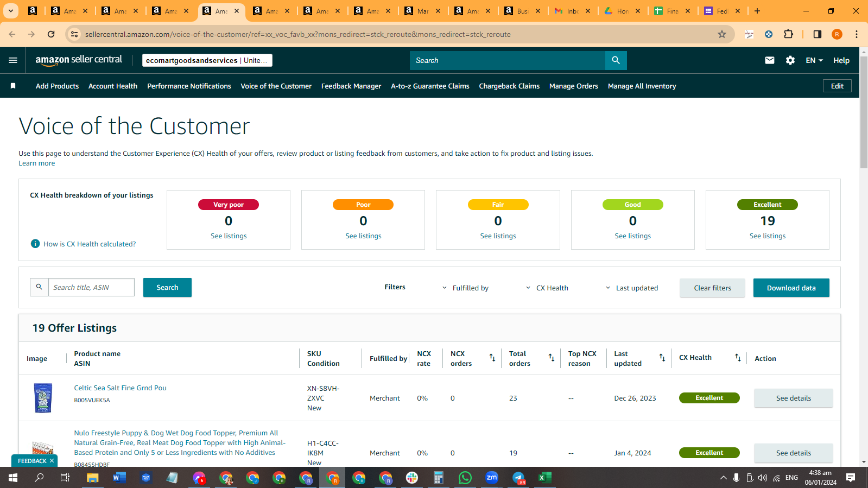Open Windows Start menu
This screenshot has height=488, width=868.
coord(13,478)
